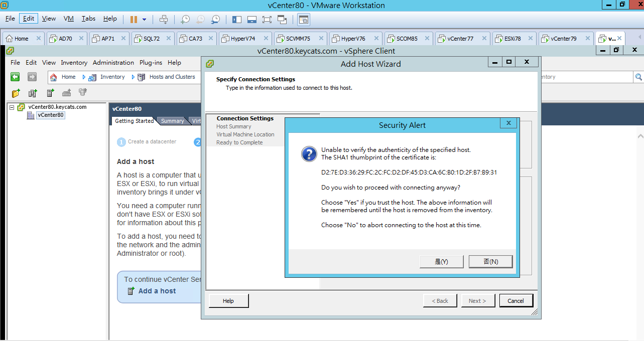Open the Administration menu in vSphere Client
Viewport: 644px width, 341px height.
click(113, 63)
